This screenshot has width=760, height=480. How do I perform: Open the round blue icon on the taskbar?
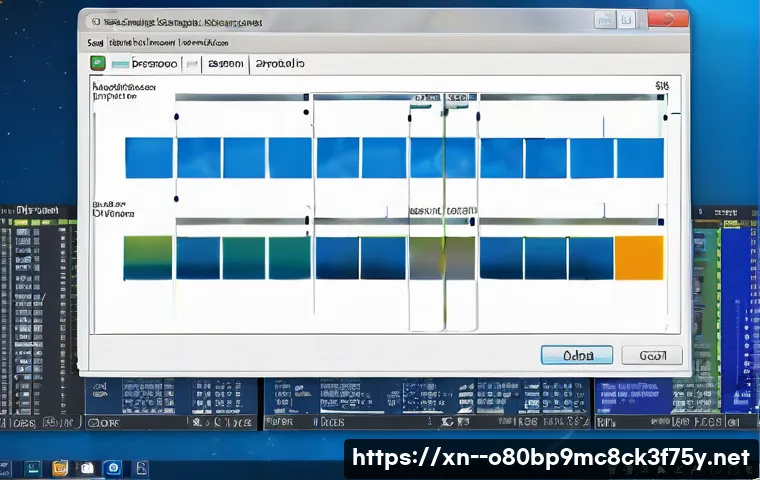[x=113, y=467]
